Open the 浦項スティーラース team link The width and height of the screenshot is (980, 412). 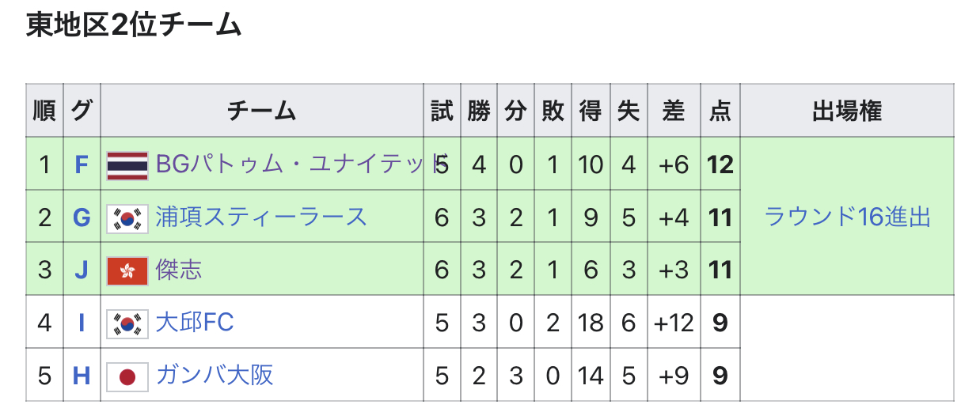(261, 217)
